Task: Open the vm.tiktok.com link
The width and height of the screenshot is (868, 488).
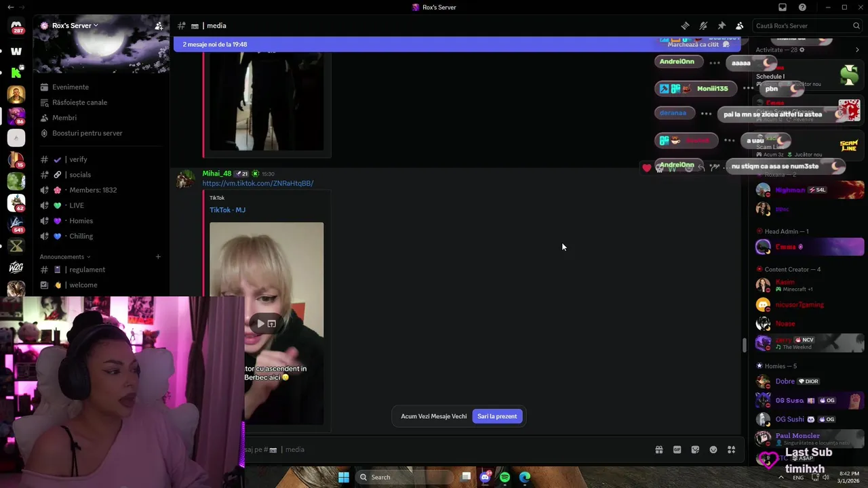Action: coord(258,184)
